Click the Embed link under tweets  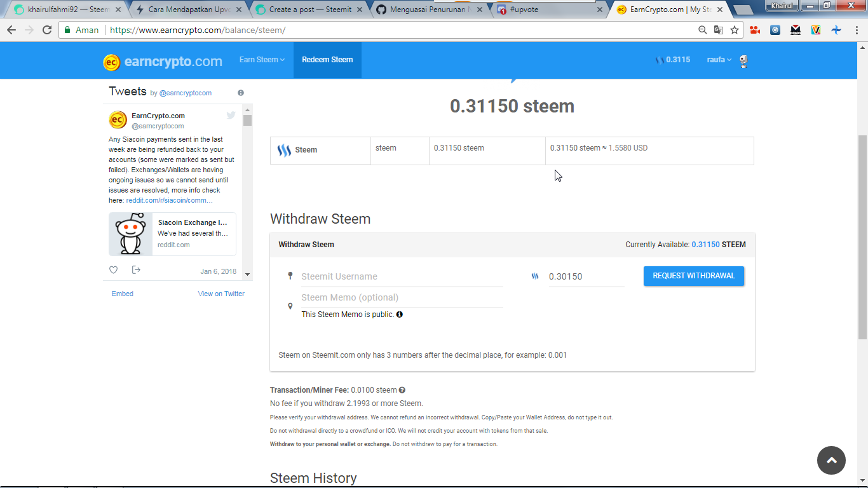click(123, 294)
